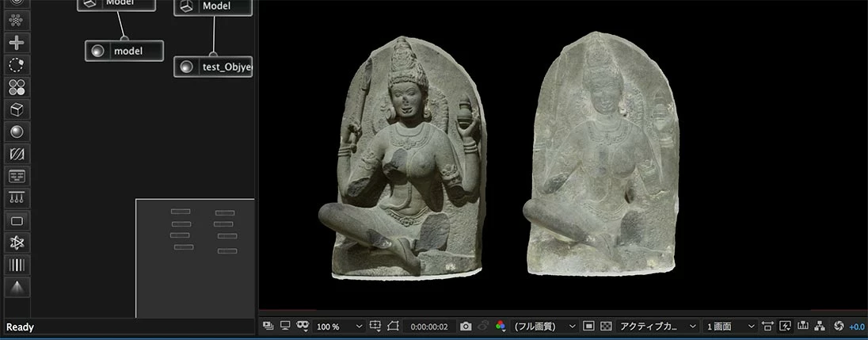Image resolution: width=868 pixels, height=340 pixels.
Task: Select the sphere material icon in sidebar
Action: [17, 132]
